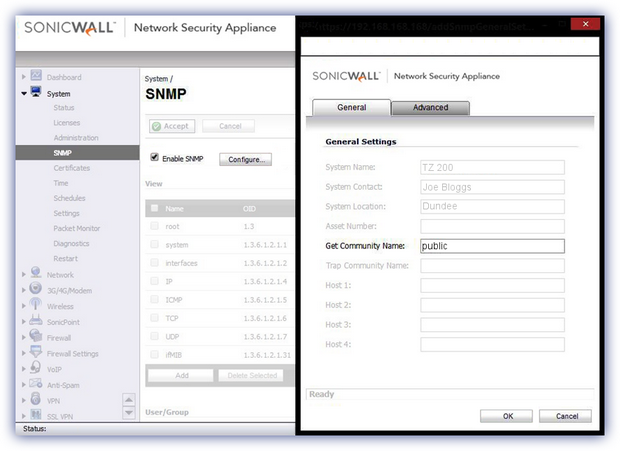Expand the Network tree arrow

[x=24, y=274]
